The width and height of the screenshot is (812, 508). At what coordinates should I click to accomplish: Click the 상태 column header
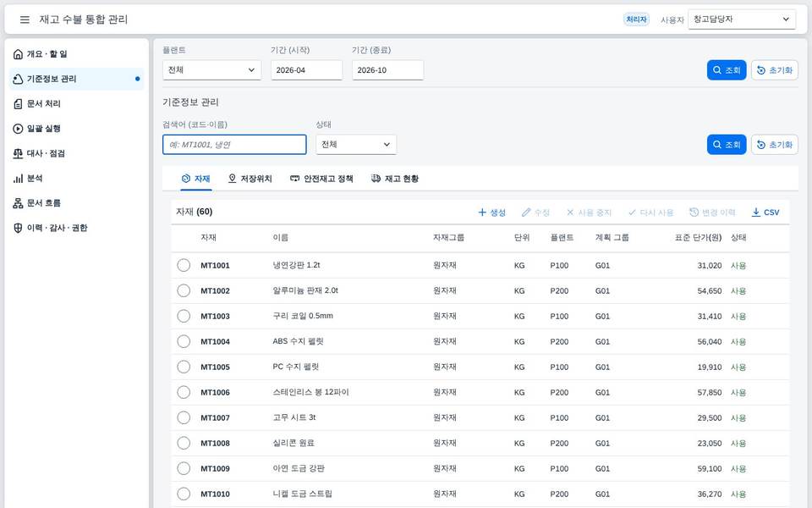pyautogui.click(x=738, y=238)
